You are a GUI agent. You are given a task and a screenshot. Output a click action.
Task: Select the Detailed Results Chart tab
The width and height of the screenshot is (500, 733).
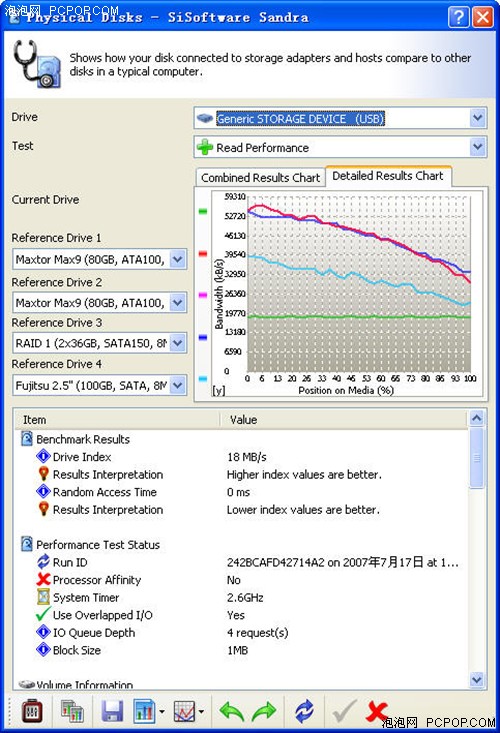(x=388, y=176)
